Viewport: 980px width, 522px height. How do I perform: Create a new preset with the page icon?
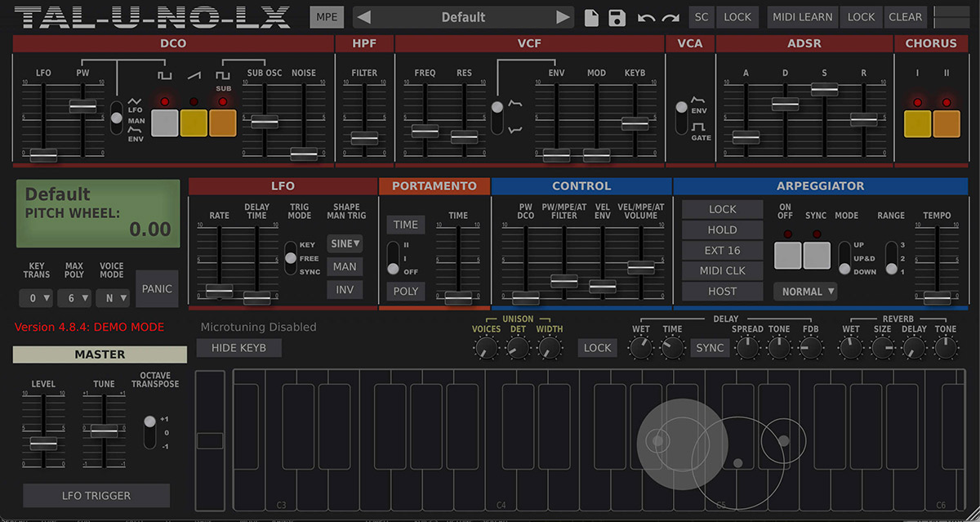pyautogui.click(x=591, y=17)
